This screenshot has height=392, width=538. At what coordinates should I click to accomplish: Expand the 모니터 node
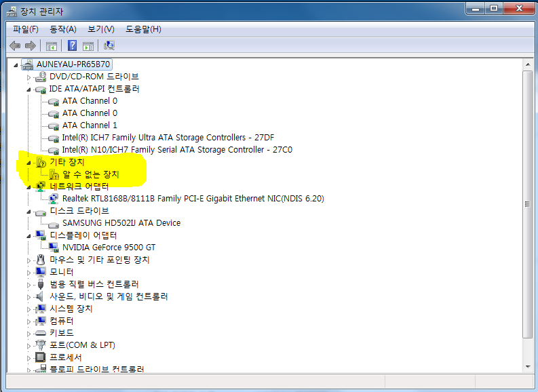(28, 273)
